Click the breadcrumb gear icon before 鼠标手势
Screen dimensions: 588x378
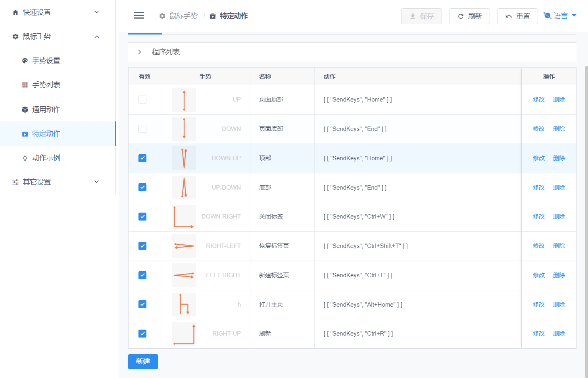point(162,16)
